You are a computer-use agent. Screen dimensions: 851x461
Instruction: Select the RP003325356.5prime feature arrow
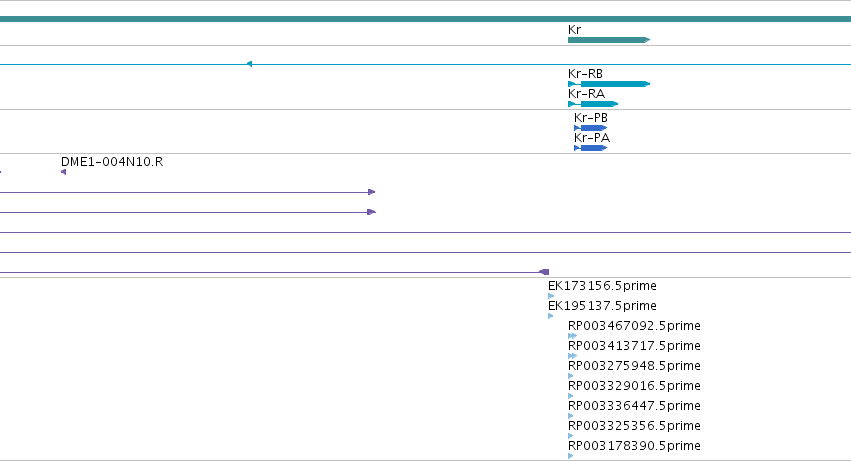tap(571, 436)
